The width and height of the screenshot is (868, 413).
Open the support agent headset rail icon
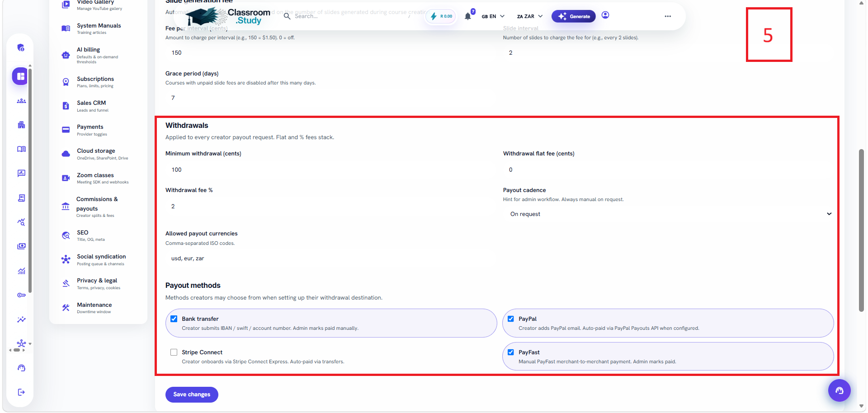[21, 368]
